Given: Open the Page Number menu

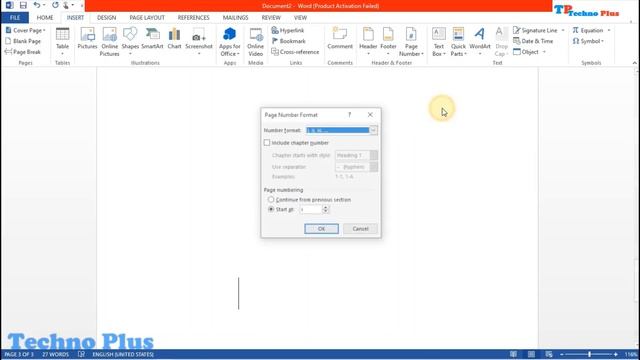Looking at the screenshot, I should pyautogui.click(x=411, y=41).
